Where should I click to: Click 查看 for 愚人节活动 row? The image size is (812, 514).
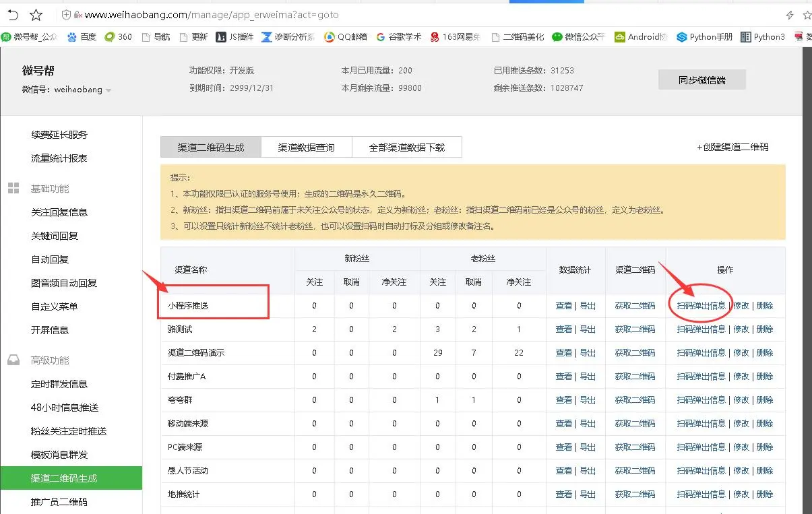coord(564,471)
